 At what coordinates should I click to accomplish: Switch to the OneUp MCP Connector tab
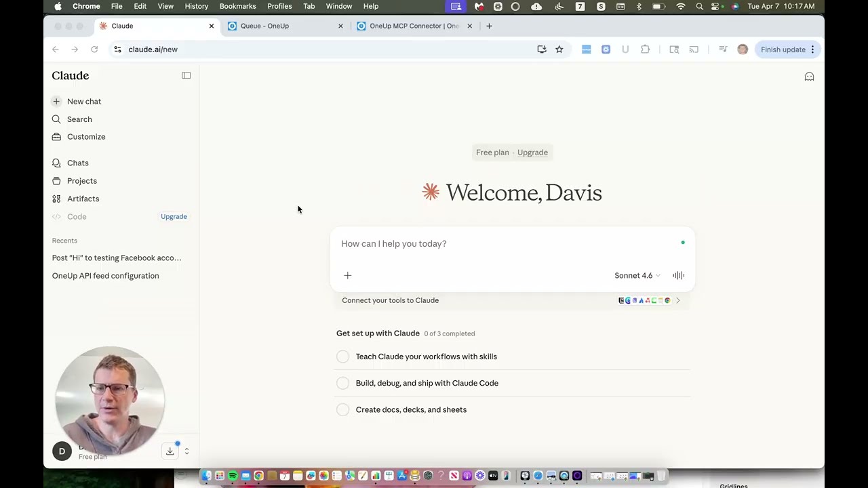pyautogui.click(x=414, y=26)
